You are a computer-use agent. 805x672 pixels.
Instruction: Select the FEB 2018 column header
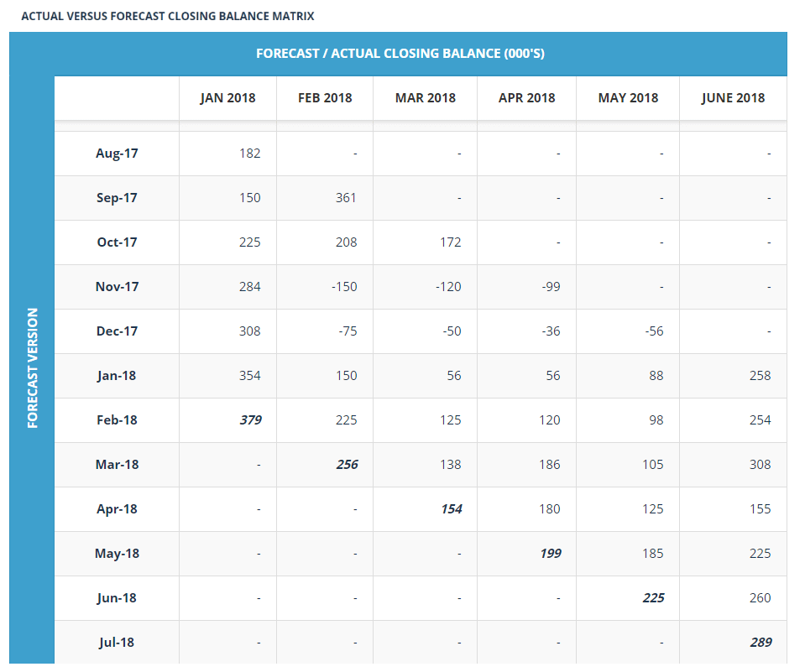coord(325,98)
